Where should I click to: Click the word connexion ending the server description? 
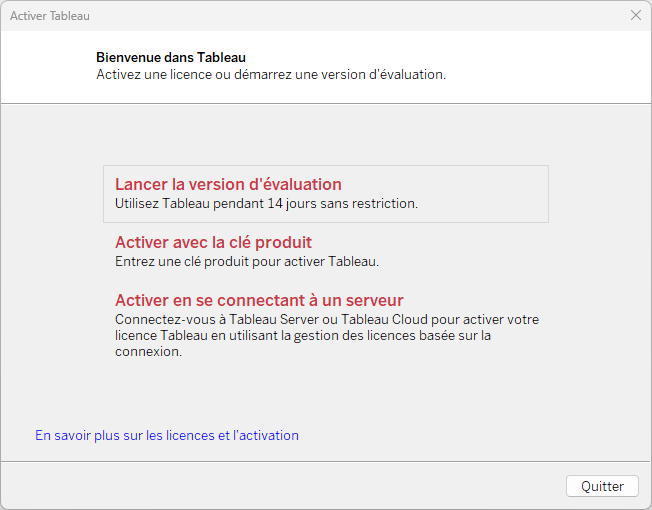click(148, 352)
